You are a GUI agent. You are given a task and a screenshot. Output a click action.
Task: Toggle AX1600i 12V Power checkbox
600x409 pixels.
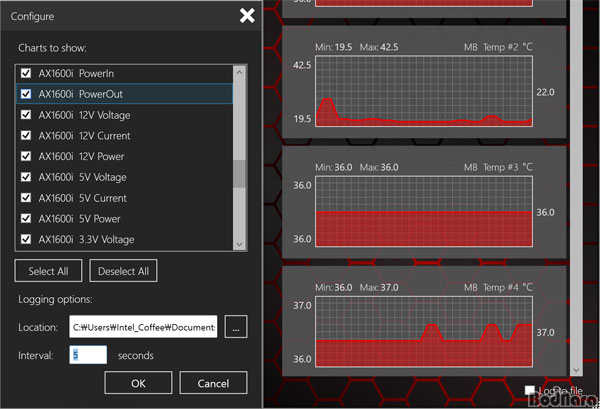point(26,156)
